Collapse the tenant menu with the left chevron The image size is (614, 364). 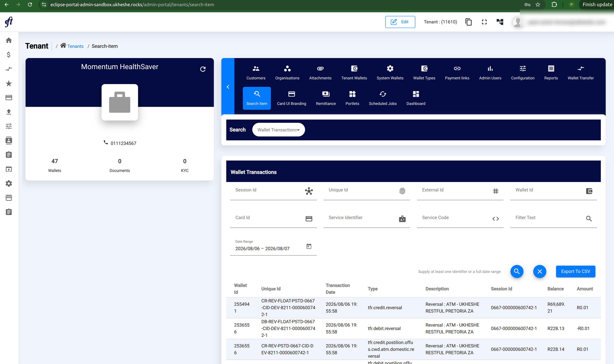(x=228, y=87)
